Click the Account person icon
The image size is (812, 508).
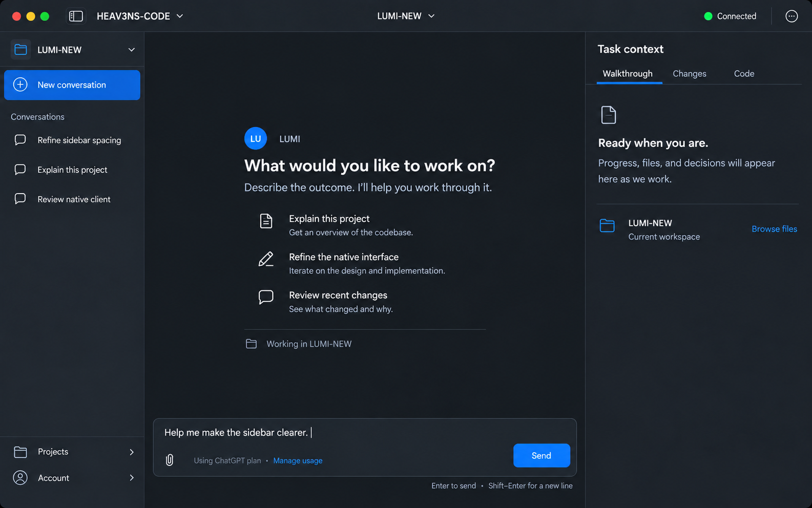coord(20,478)
